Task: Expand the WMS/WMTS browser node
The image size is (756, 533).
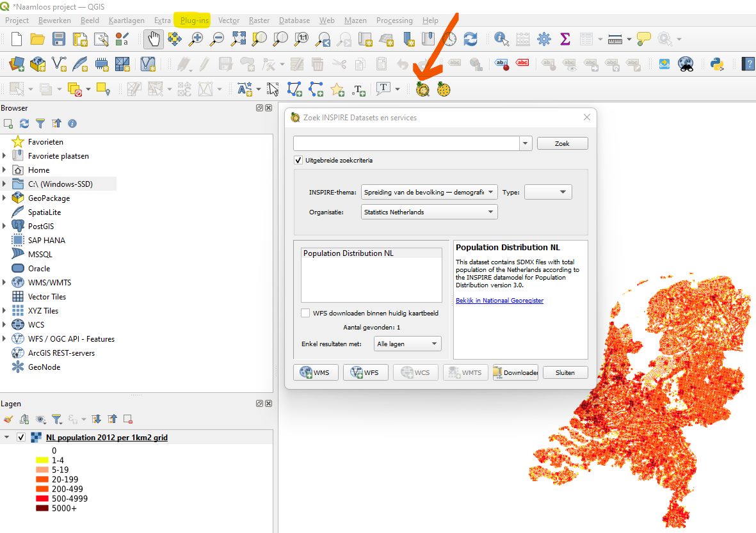Action: (x=4, y=282)
